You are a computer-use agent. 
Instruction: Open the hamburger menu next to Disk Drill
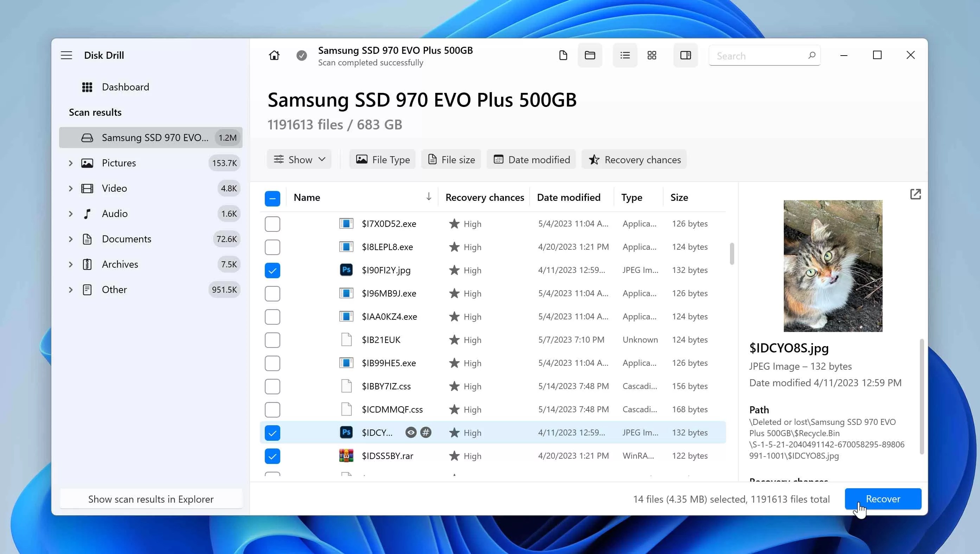point(66,55)
